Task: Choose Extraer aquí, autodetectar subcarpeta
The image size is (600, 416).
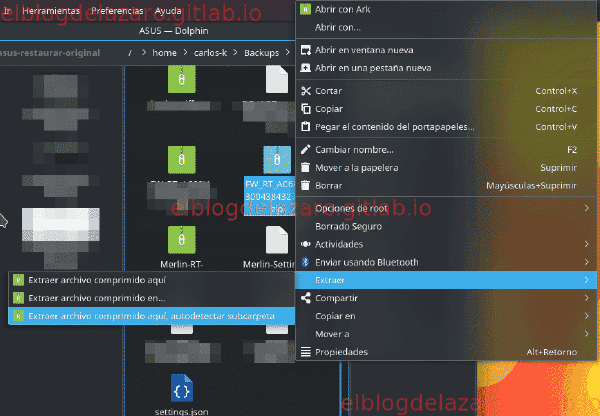Action: 152,316
